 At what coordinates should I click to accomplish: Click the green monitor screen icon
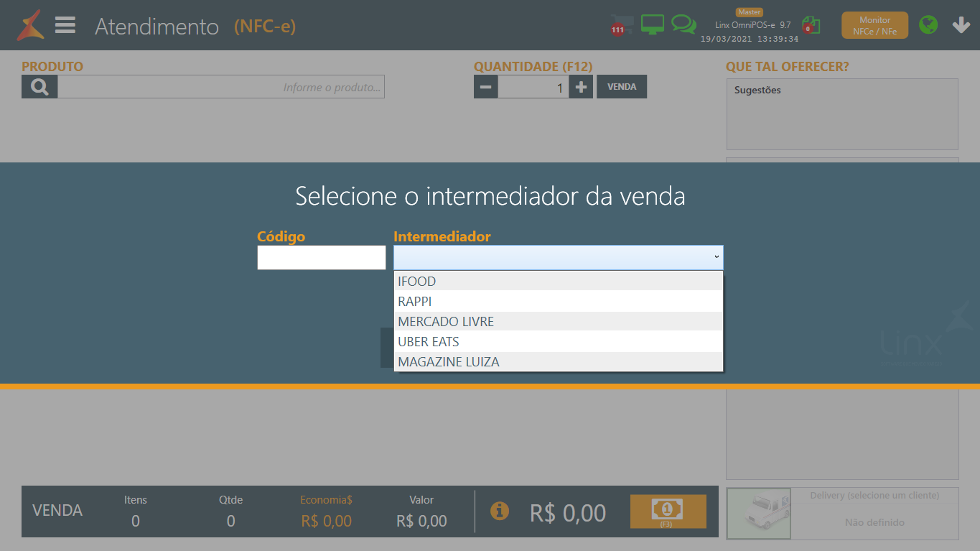pyautogui.click(x=652, y=24)
